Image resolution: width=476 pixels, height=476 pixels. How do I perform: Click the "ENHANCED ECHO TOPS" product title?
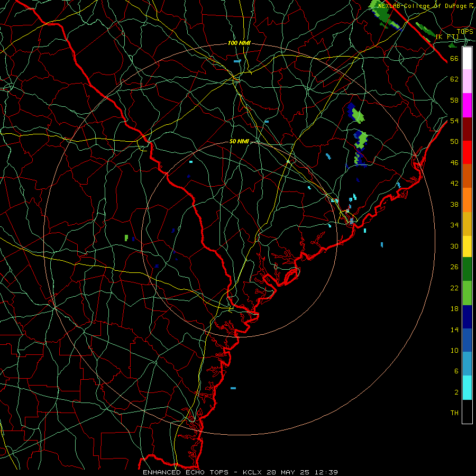tap(186, 472)
